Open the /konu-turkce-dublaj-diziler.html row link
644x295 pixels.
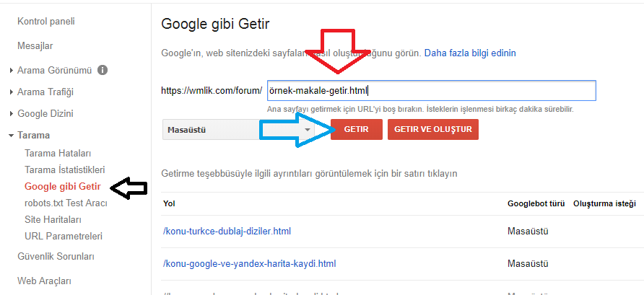point(227,232)
